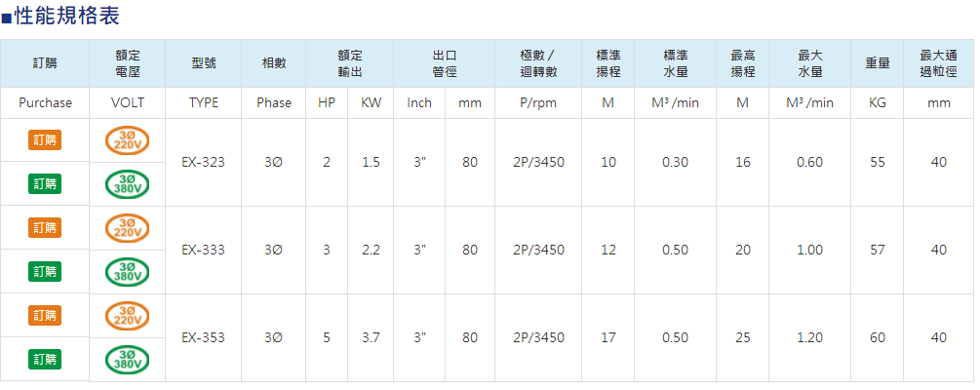This screenshot has height=390, width=980.
Task: Click the 最高揚程 column header
Action: (742, 63)
